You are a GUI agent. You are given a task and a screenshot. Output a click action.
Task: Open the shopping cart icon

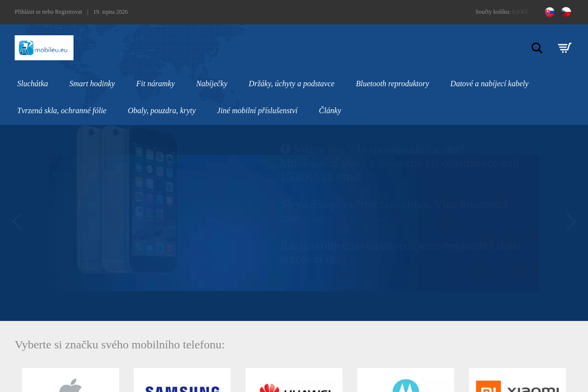click(564, 48)
